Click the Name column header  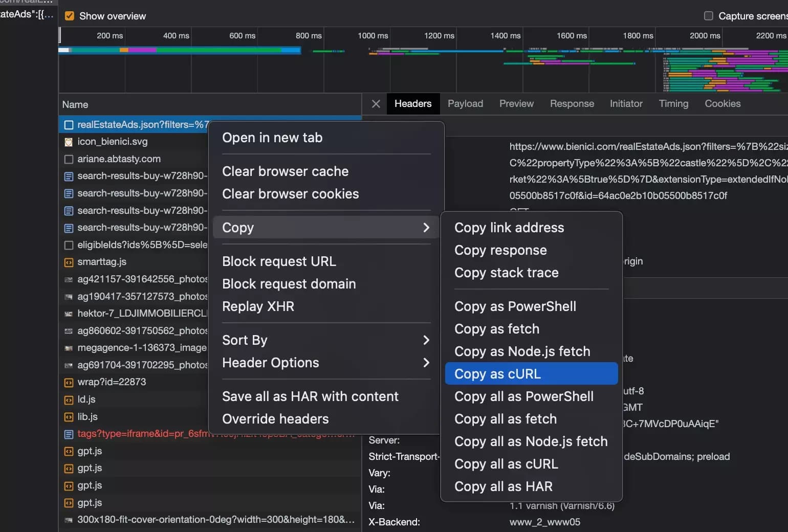(75, 104)
